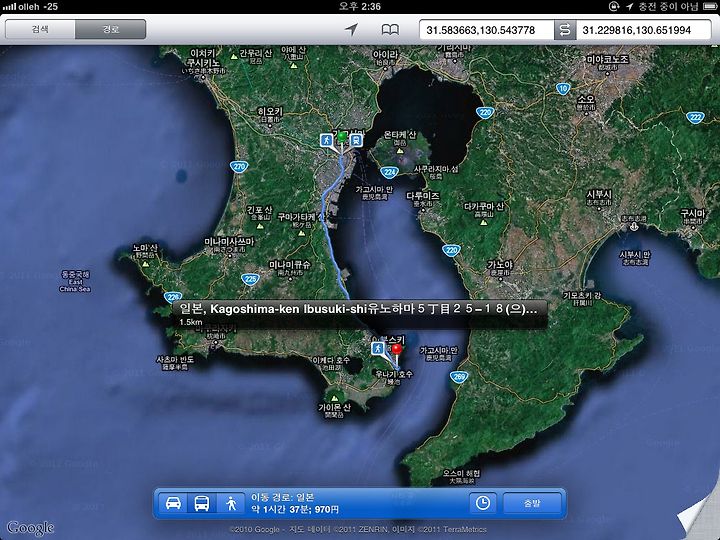Tap the 온타케 산 mountain label
This screenshot has height=540, width=720.
point(399,138)
